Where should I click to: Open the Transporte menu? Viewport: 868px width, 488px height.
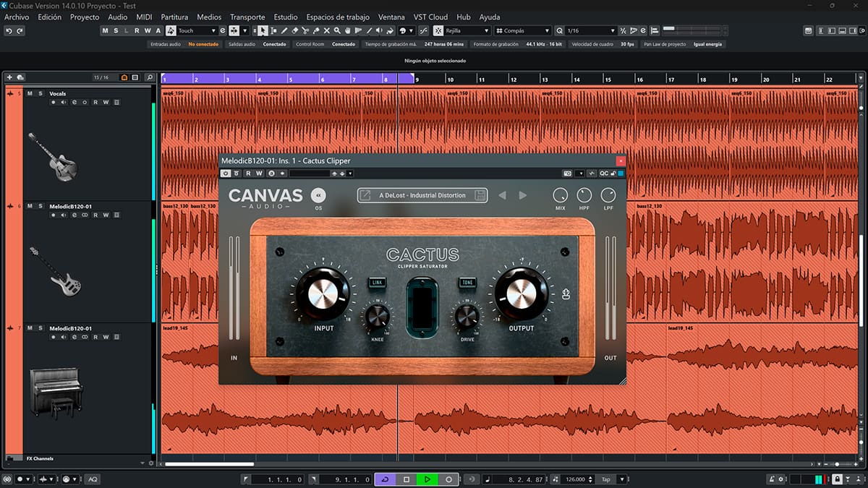247,17
